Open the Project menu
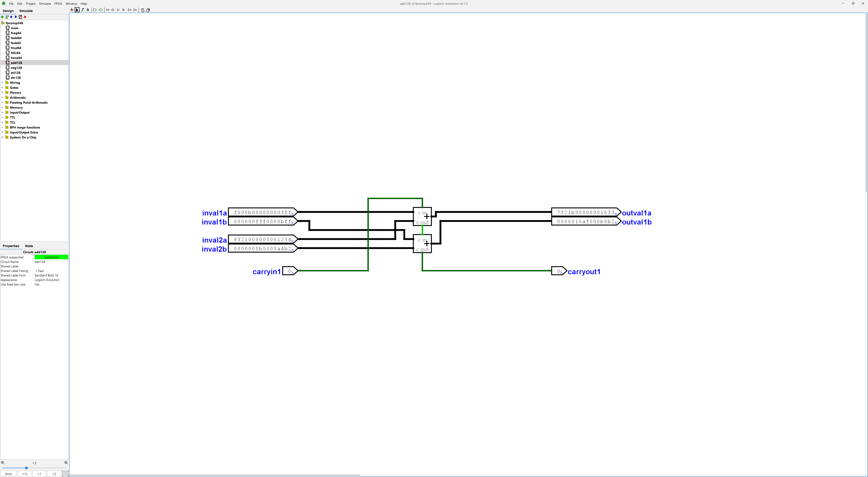This screenshot has width=868, height=477. (31, 4)
